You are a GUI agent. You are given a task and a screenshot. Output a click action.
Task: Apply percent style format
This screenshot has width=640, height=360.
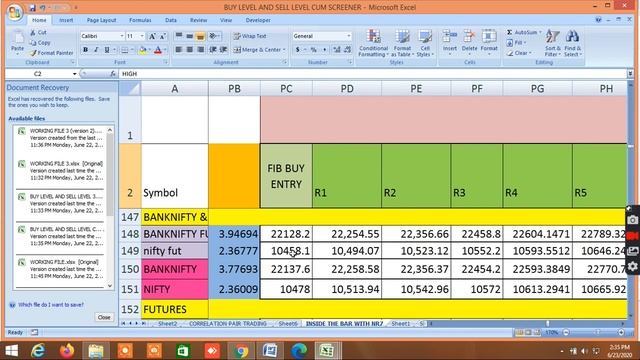tap(313, 50)
